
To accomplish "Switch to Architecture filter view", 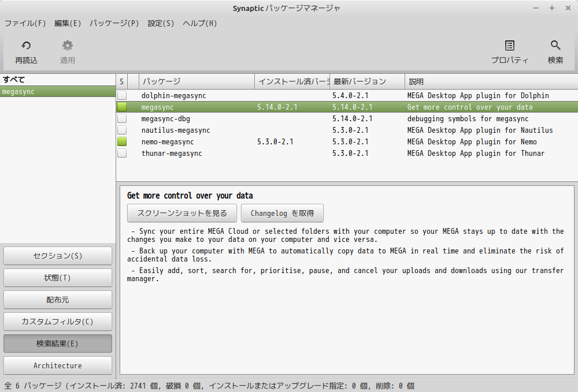I will pos(58,365).
